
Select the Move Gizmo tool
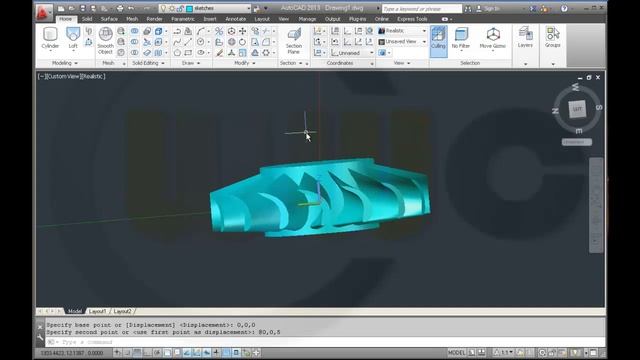click(493, 38)
